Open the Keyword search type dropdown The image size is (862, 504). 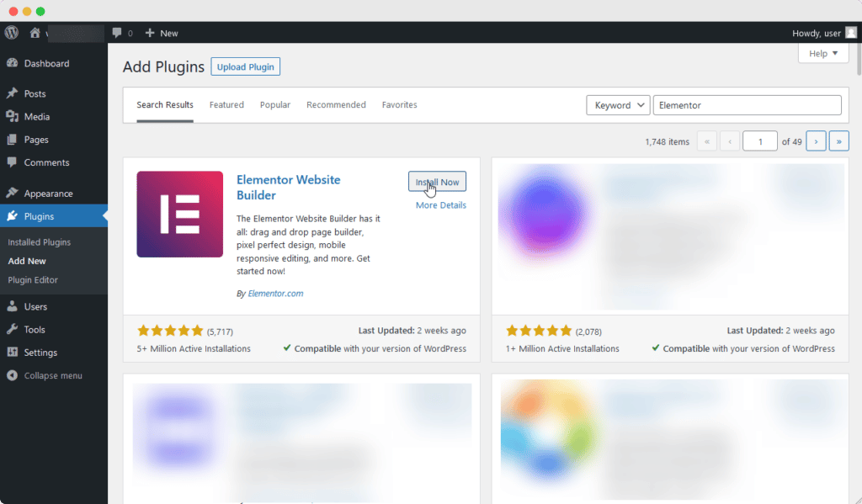(x=618, y=105)
